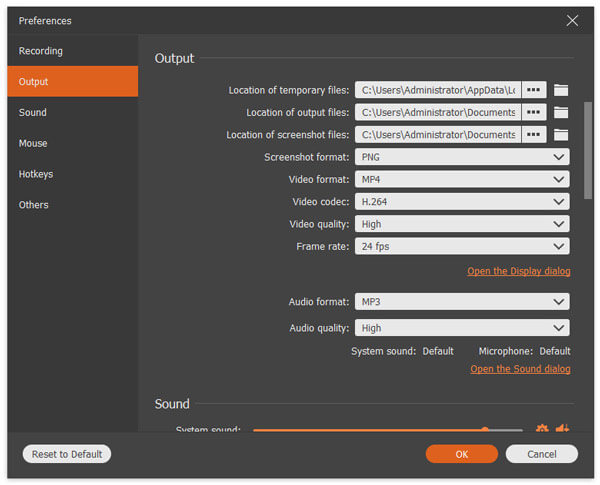Open folder for output files location
600x485 pixels.
coord(561,112)
